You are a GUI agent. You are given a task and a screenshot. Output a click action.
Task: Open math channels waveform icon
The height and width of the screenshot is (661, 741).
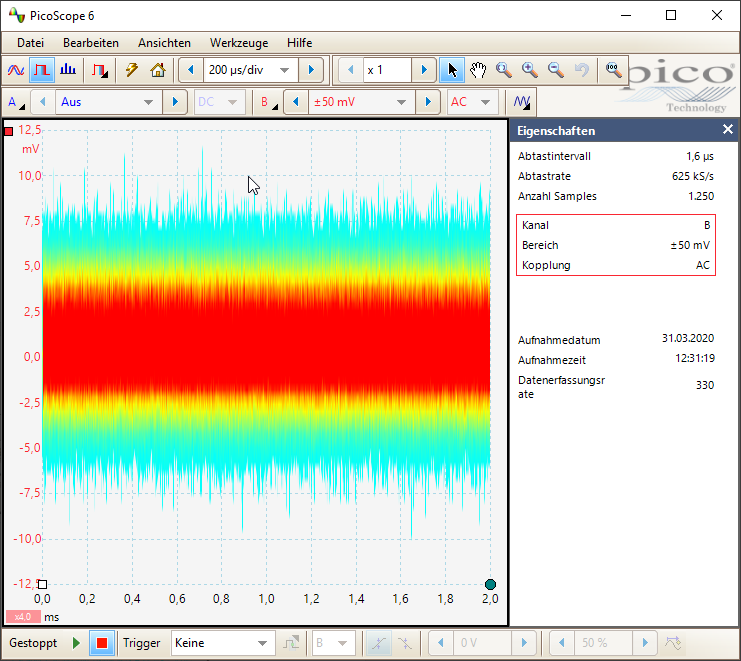point(522,102)
